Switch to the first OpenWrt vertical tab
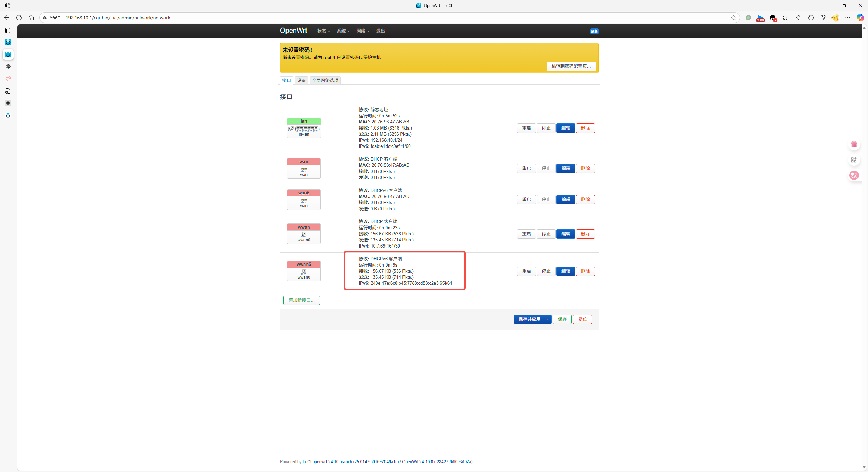 8,42
